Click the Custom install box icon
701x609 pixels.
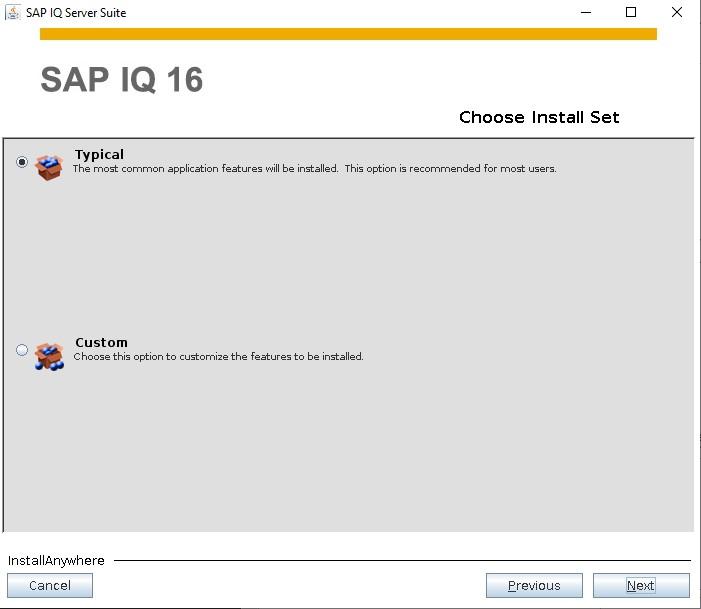pyautogui.click(x=49, y=356)
